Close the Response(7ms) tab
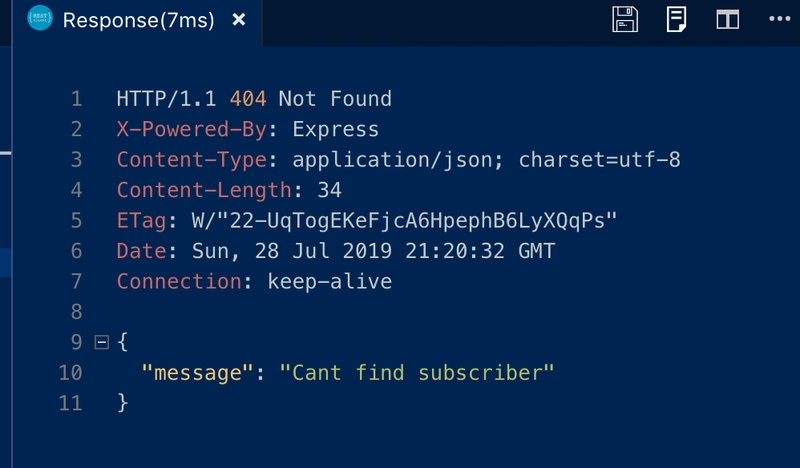Screen dimensions: 800x468 point(239,19)
